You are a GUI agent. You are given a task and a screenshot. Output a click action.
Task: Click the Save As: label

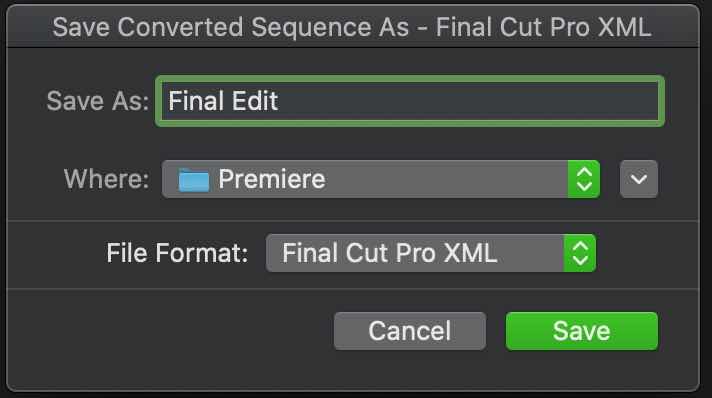coord(98,101)
